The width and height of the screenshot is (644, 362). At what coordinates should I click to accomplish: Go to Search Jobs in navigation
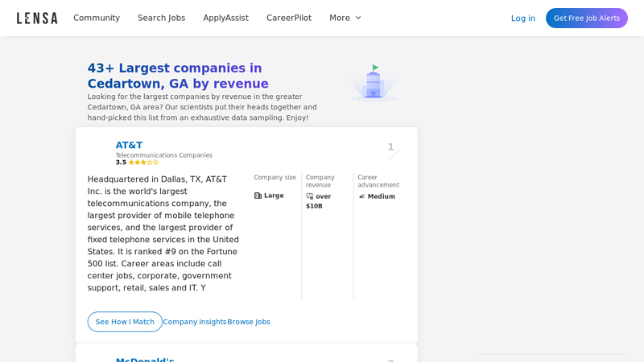[x=161, y=18]
